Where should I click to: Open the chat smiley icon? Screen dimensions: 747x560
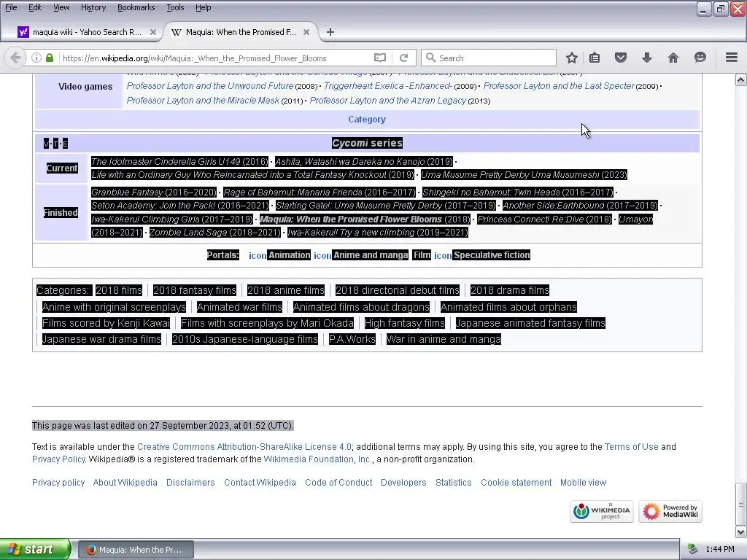700,58
